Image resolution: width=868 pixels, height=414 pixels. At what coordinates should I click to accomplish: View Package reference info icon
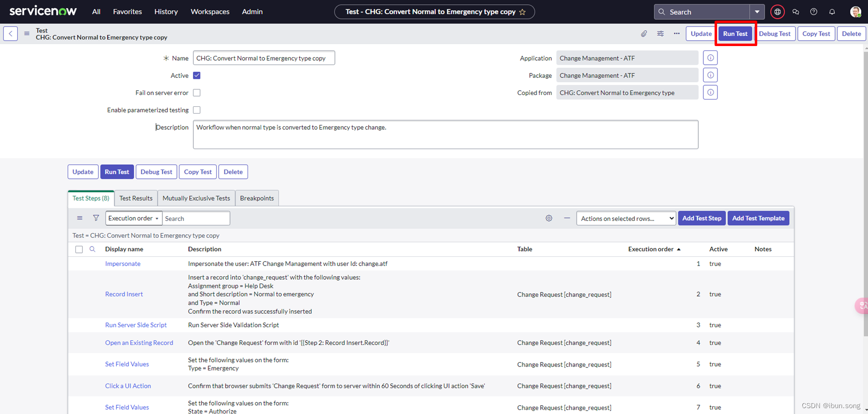tap(710, 75)
